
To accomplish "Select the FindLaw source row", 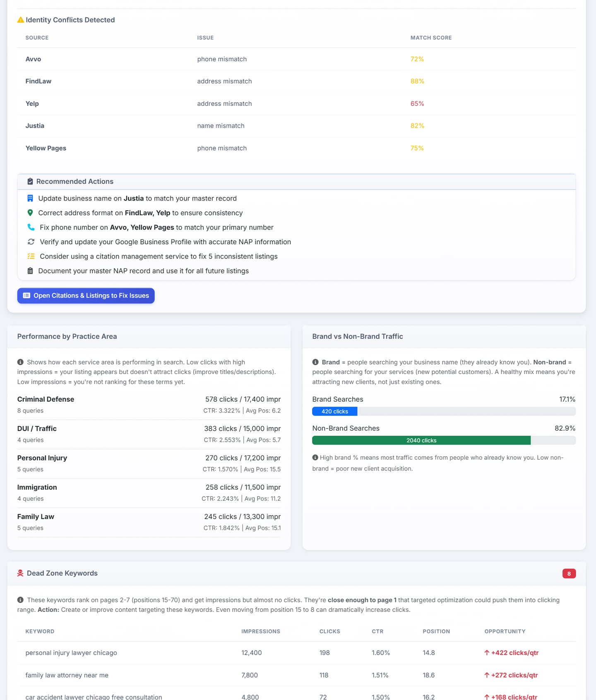I will (296, 82).
